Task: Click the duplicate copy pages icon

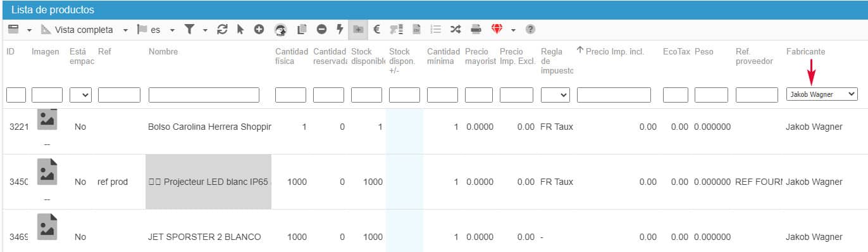Action: [x=302, y=29]
